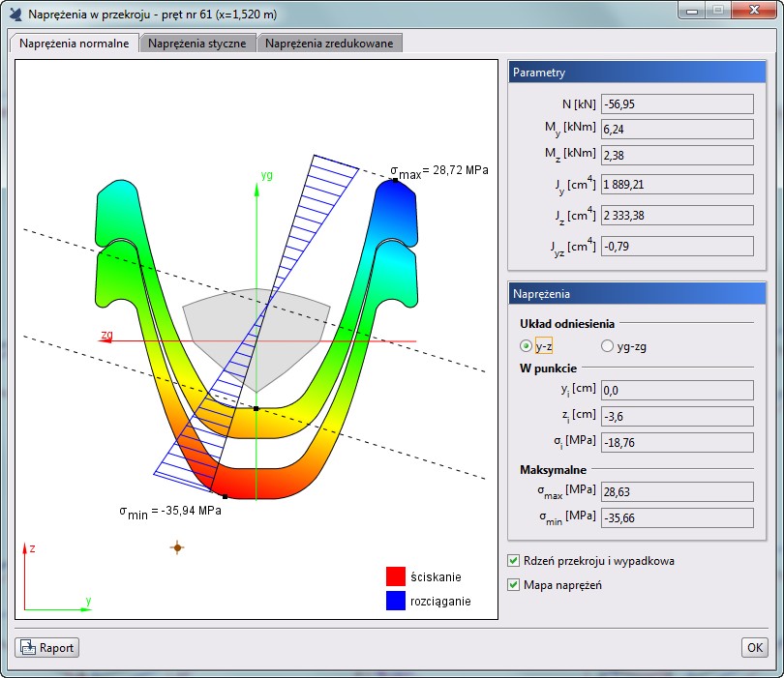
Task: Click the red ściskanie legend swatch
Action: (396, 576)
